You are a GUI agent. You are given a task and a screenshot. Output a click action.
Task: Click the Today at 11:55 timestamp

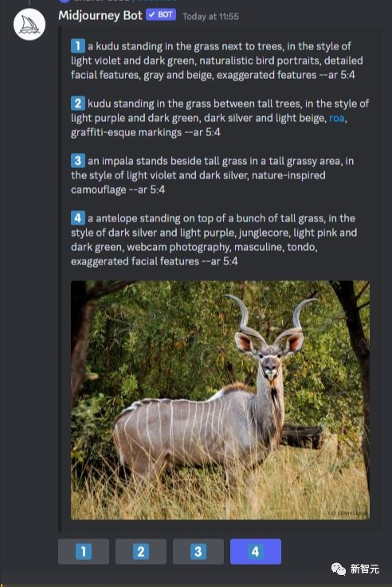tap(210, 17)
